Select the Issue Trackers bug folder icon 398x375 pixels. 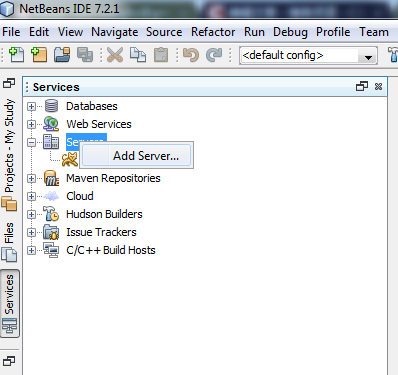[51, 232]
